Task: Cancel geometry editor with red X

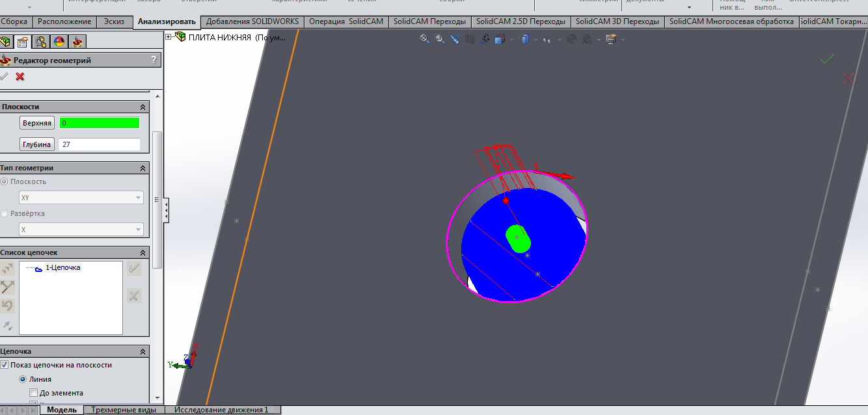Action: click(20, 77)
